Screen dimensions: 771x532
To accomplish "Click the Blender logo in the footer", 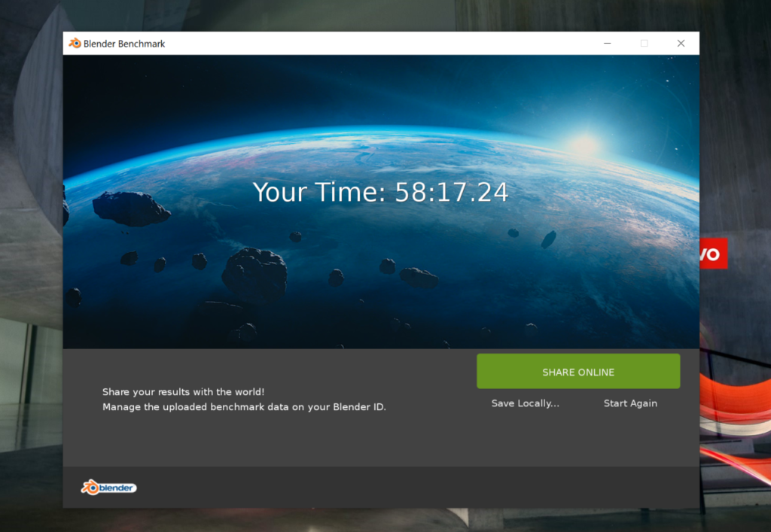I will pyautogui.click(x=109, y=488).
